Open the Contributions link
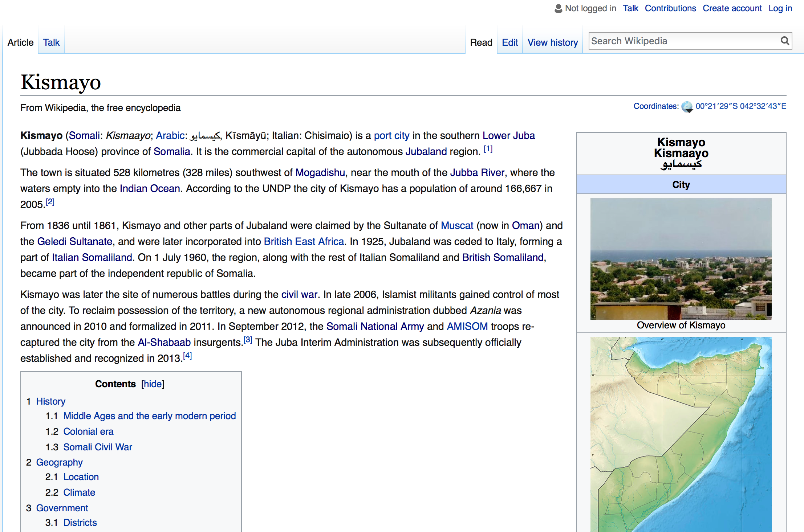 click(x=670, y=8)
